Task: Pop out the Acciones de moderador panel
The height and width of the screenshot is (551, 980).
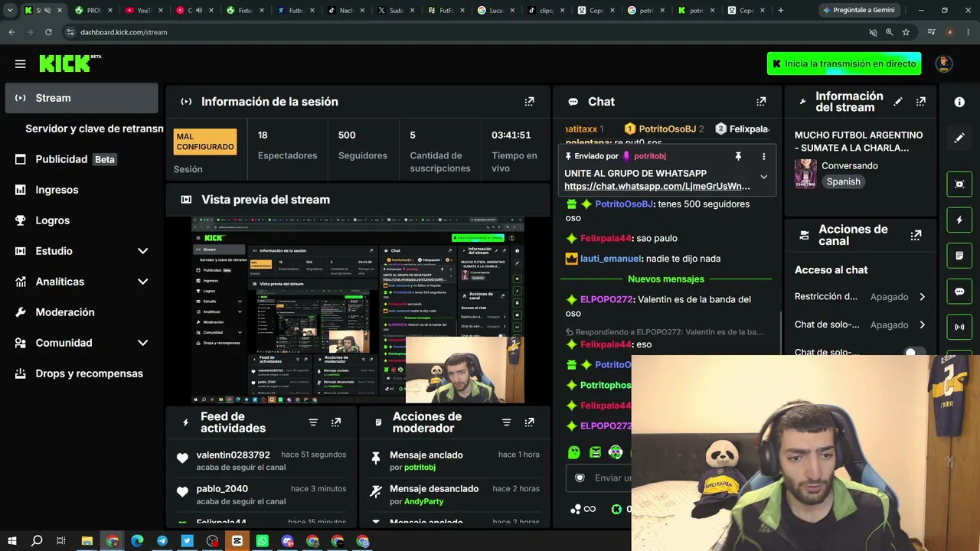Action: click(x=529, y=422)
